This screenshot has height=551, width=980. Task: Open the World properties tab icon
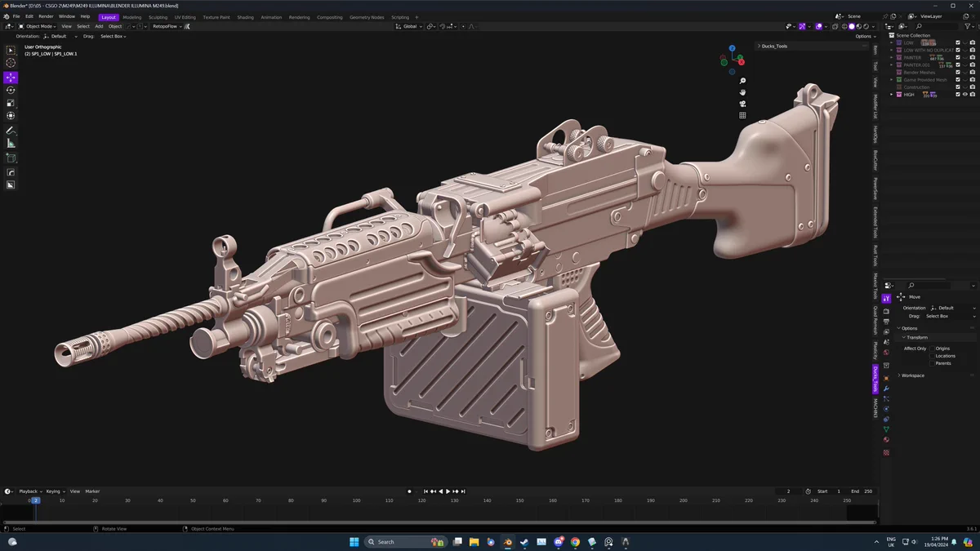pos(886,353)
